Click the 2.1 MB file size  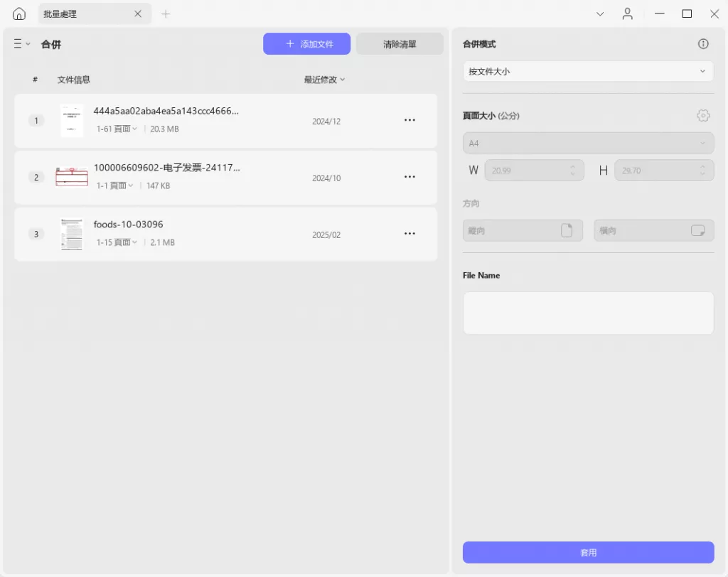coord(163,242)
